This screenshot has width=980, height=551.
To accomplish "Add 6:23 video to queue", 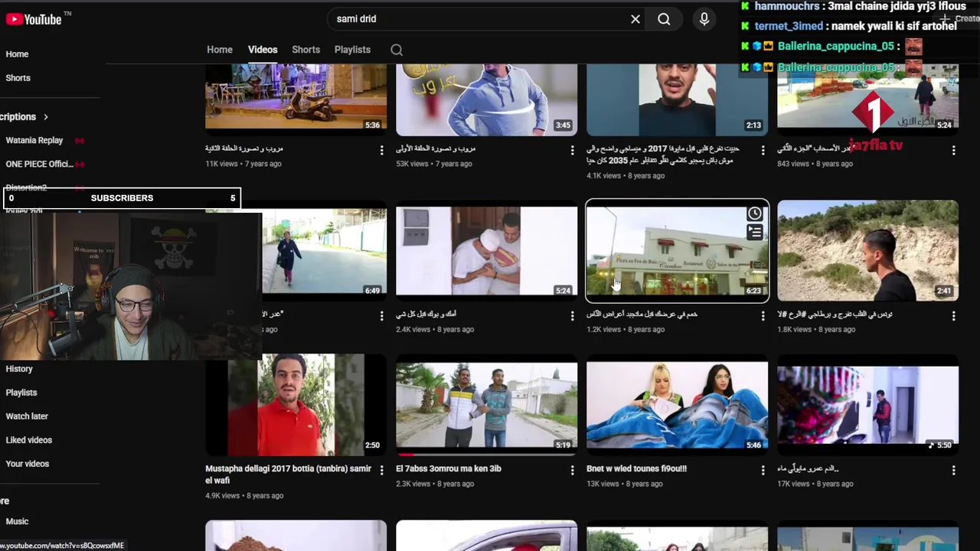I will coord(755,232).
